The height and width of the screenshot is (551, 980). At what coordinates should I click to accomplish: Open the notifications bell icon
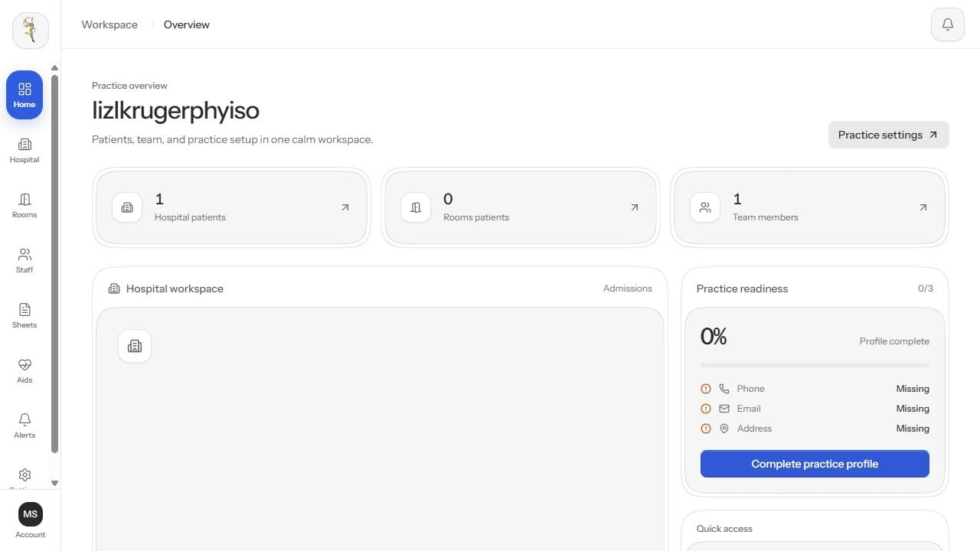[x=947, y=24]
